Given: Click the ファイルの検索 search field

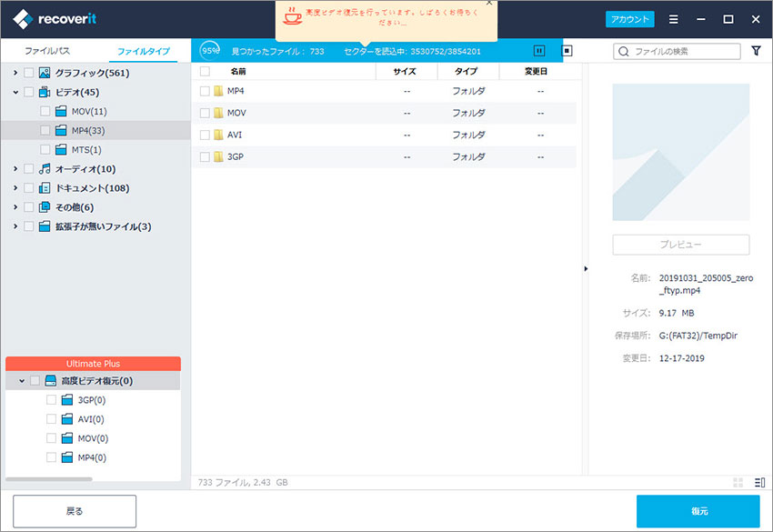Looking at the screenshot, I should [677, 51].
